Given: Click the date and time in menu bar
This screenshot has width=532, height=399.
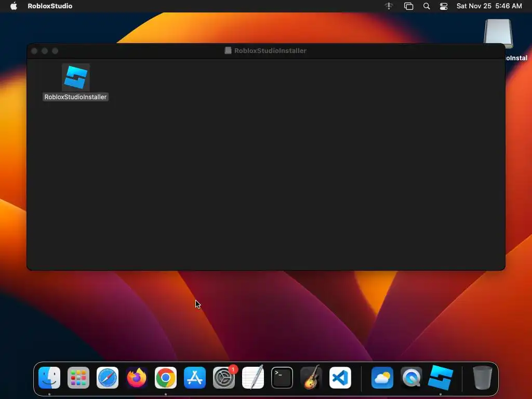Looking at the screenshot, I should [489, 6].
